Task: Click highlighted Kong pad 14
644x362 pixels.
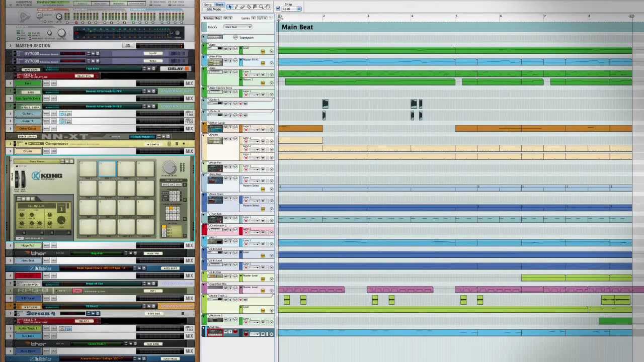Action: click(x=107, y=169)
